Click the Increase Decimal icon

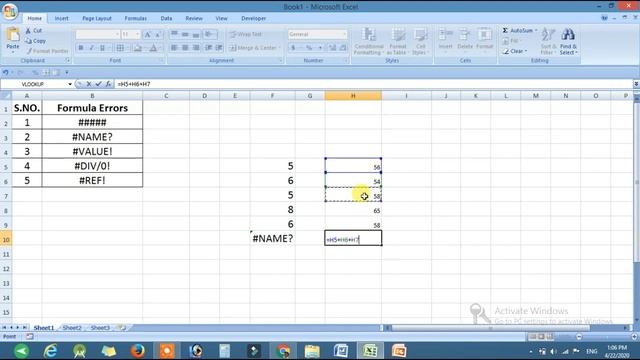tap(332, 48)
